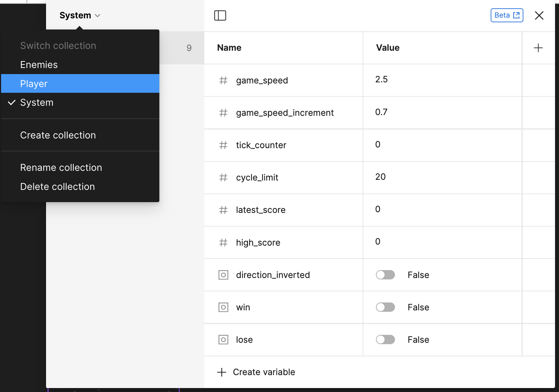Image resolution: width=559 pixels, height=392 pixels.
Task: Edit game_speed_increment value 0.7
Action: pyautogui.click(x=442, y=113)
